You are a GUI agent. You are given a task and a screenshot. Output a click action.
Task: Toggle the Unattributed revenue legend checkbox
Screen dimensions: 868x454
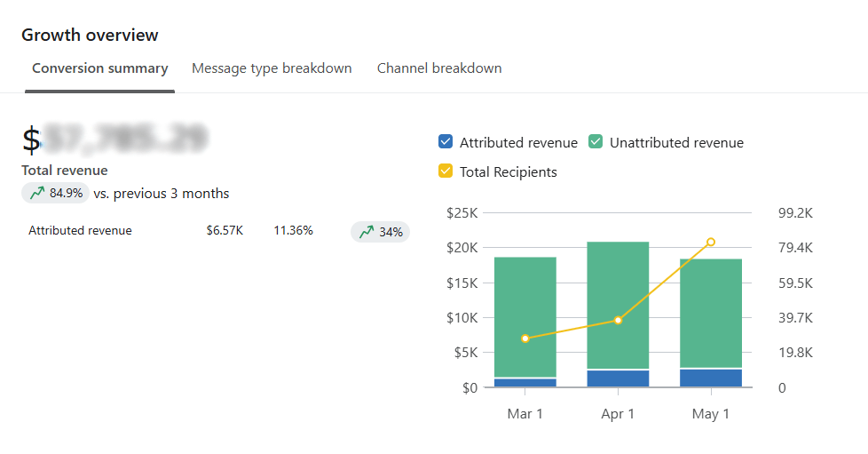coord(596,142)
